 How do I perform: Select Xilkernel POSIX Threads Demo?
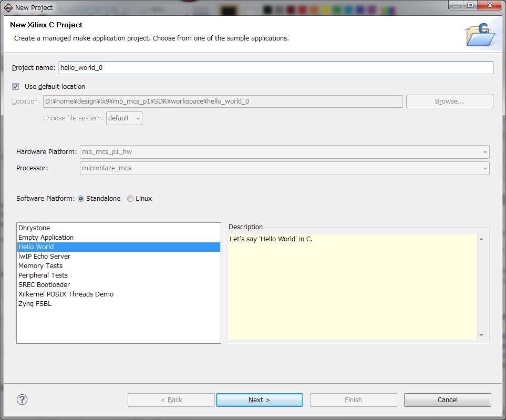point(118,294)
